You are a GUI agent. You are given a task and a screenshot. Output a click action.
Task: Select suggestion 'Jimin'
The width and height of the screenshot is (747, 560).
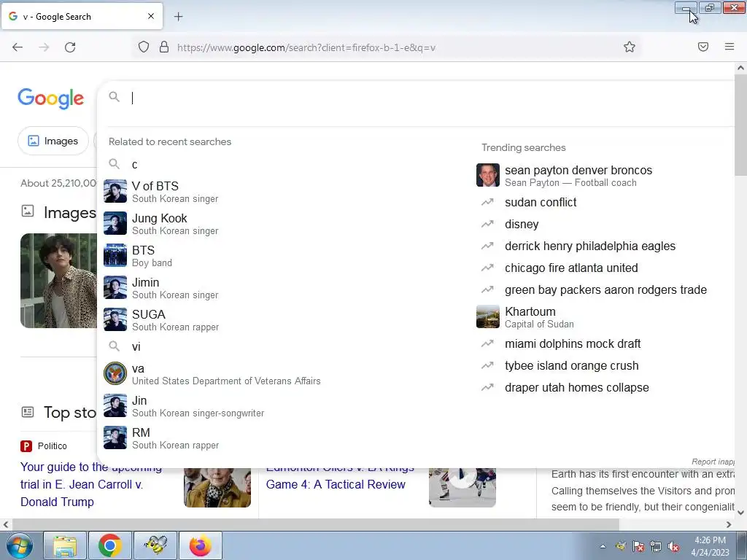(x=286, y=288)
